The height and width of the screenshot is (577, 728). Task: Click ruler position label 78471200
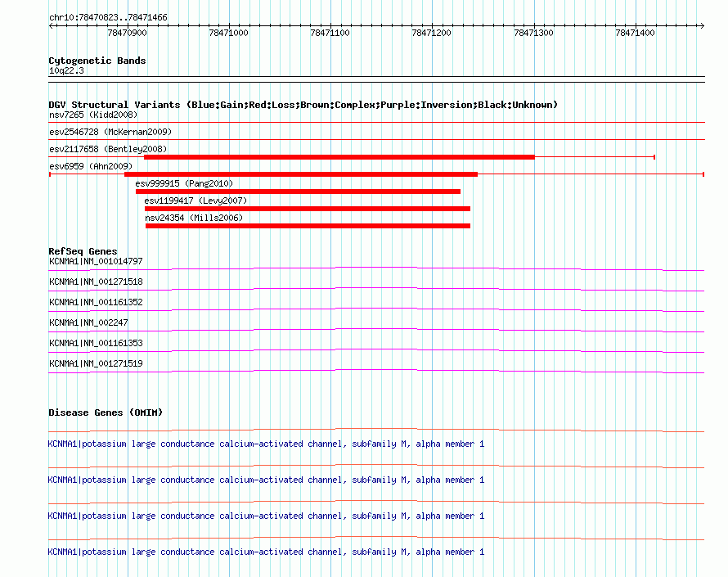[431, 33]
